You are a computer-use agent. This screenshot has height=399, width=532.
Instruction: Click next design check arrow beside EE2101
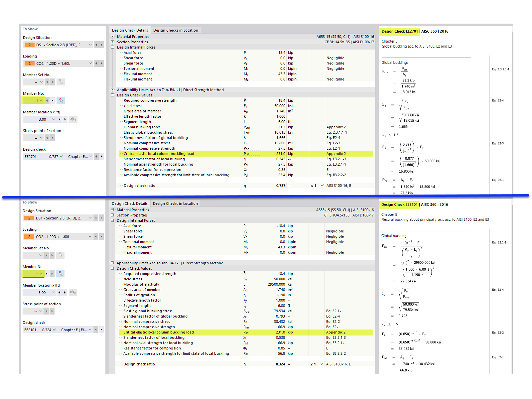tap(101, 330)
